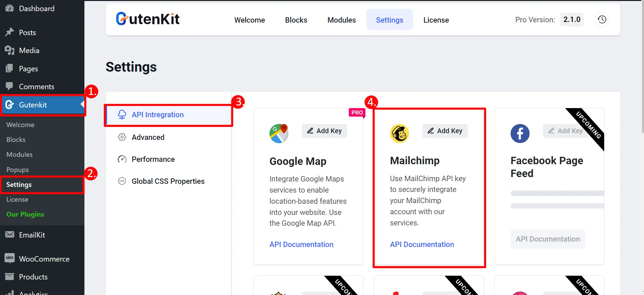Open Global CSS Properties section
The height and width of the screenshot is (295, 644).
[x=168, y=181]
